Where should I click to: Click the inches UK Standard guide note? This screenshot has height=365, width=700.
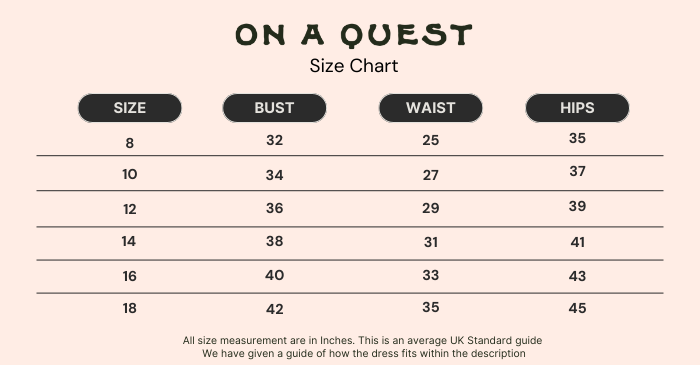[x=362, y=340]
